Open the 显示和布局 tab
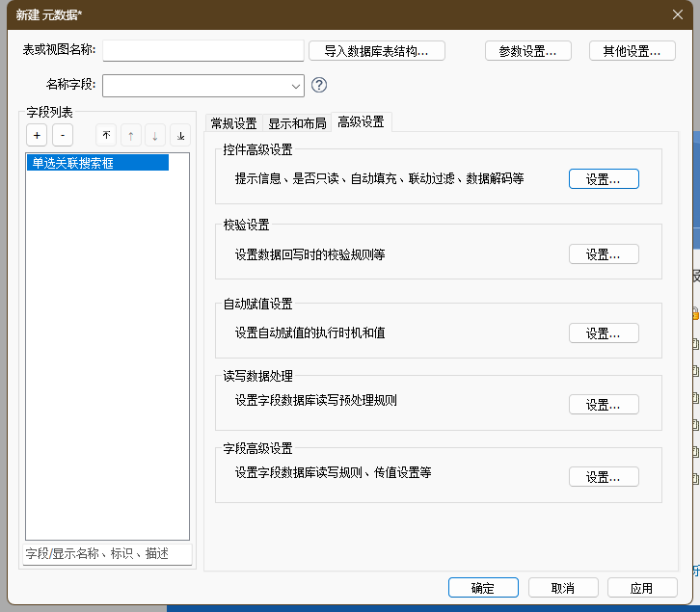Image resolution: width=700 pixels, height=612 pixels. pos(297,122)
